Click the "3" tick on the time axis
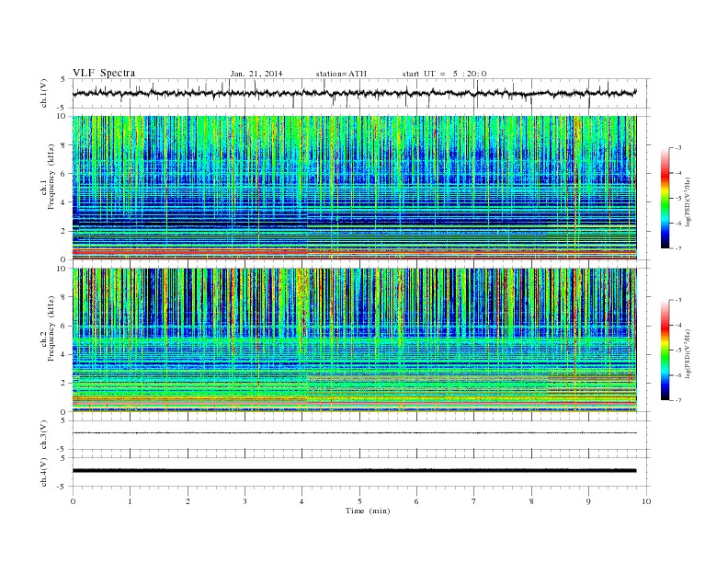728x563 pixels. click(245, 501)
